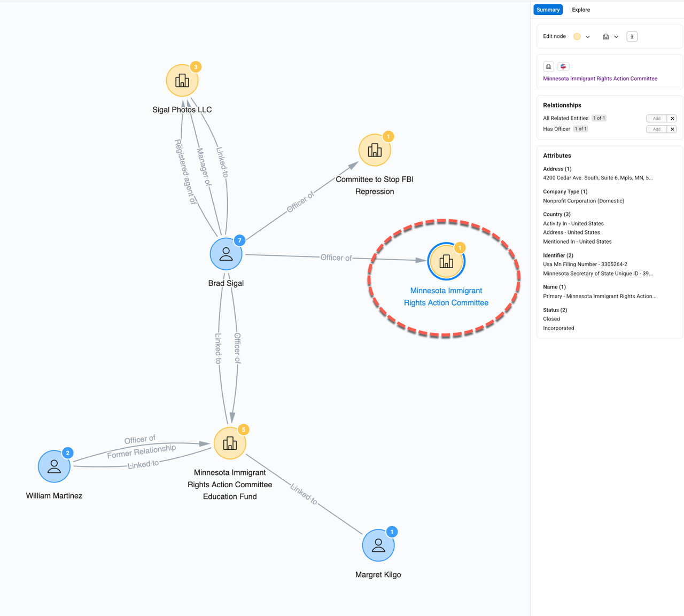
Task: Select the Margret Kilgo person node
Action: click(x=378, y=545)
